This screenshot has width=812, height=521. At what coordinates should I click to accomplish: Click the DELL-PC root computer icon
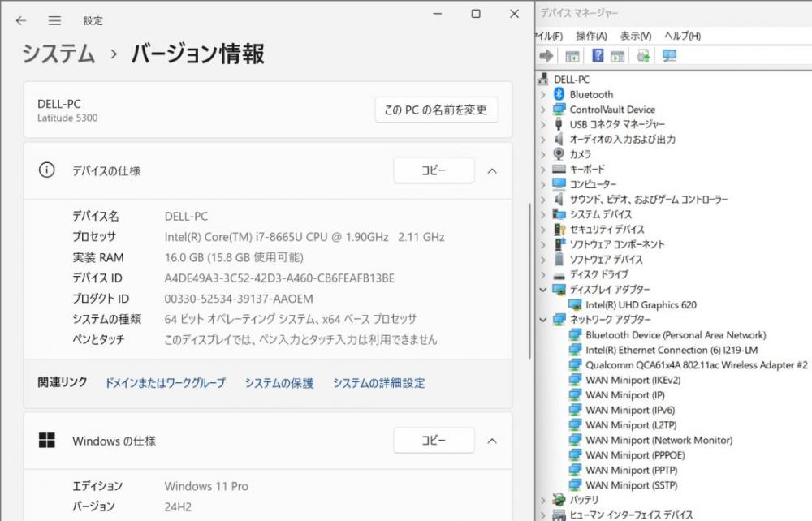pos(542,80)
